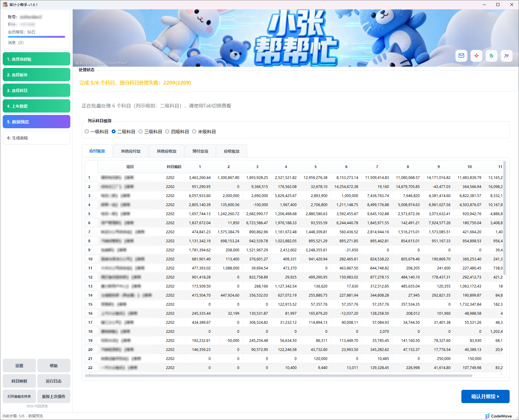519x420 pixels.
Task: Click the red star badge icon
Action: pos(476,56)
